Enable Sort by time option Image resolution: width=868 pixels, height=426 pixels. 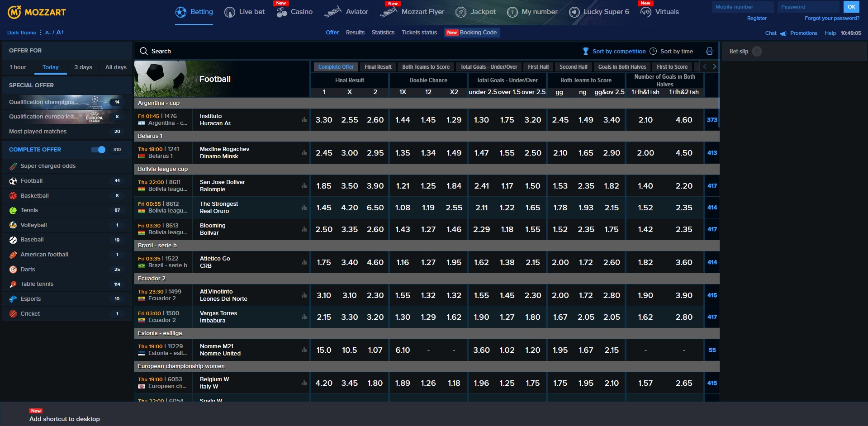671,52
